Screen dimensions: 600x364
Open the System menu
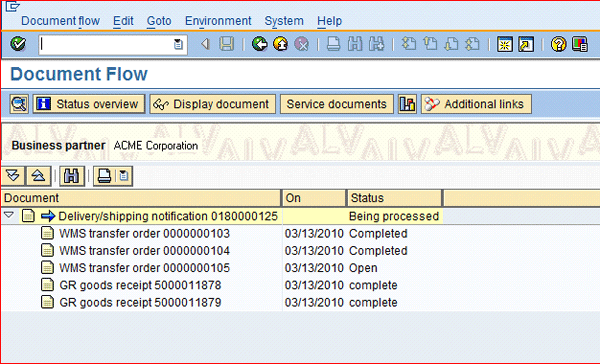coord(284,21)
